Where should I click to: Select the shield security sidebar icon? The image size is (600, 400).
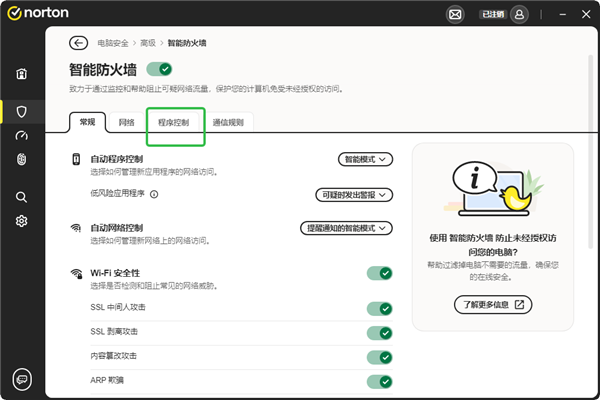tap(22, 111)
